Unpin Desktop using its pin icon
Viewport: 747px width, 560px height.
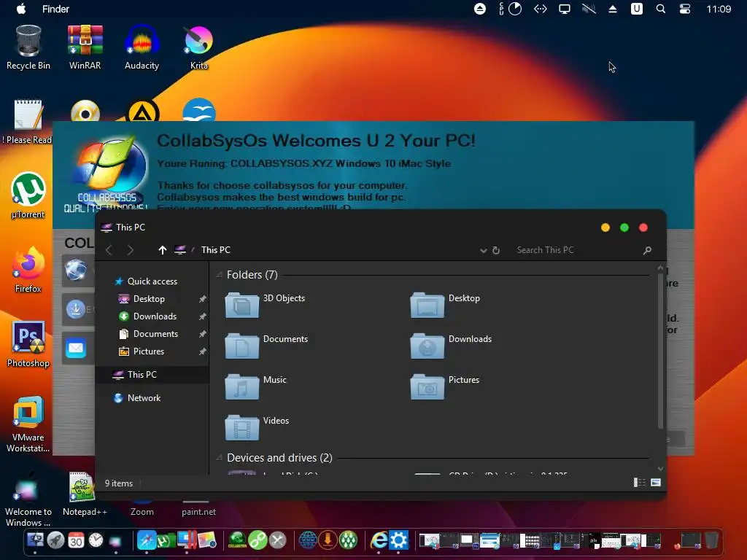pyautogui.click(x=203, y=299)
